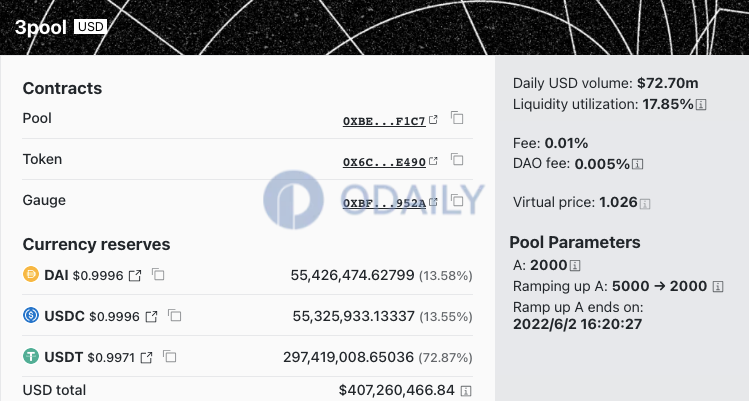Viewport: 749px width, 401px height.
Task: Show info for A parameter 2000
Action: 575,265
